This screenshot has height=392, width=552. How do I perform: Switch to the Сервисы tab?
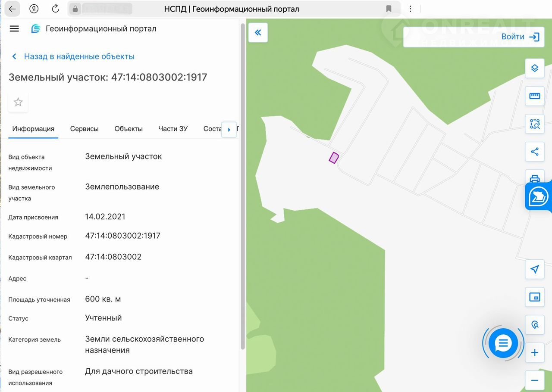(x=84, y=129)
